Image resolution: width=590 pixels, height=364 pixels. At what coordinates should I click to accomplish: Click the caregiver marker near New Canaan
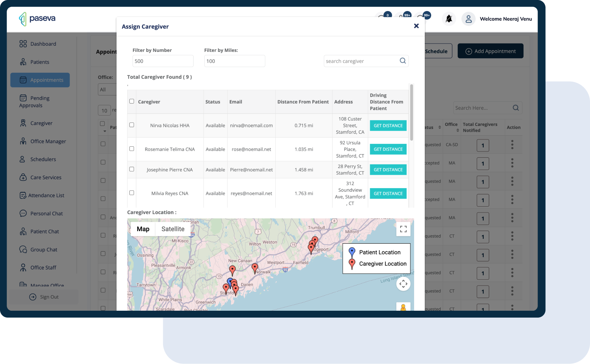(232, 271)
